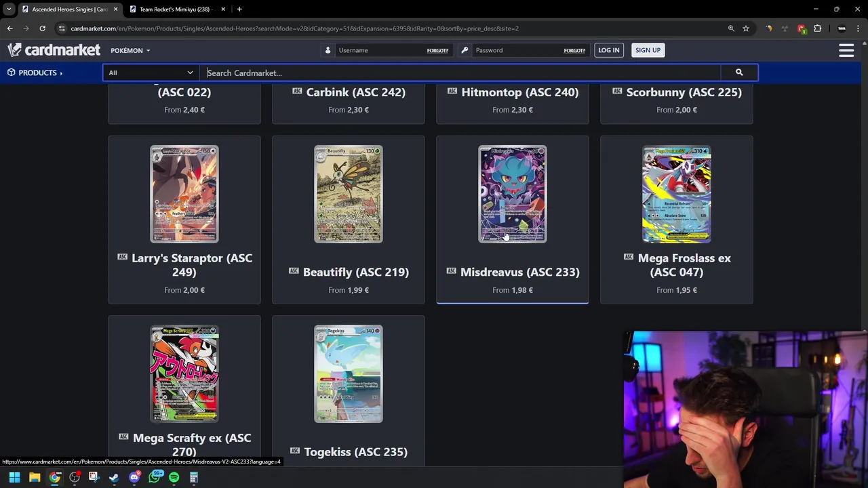Click the LOG IN button

tap(608, 50)
